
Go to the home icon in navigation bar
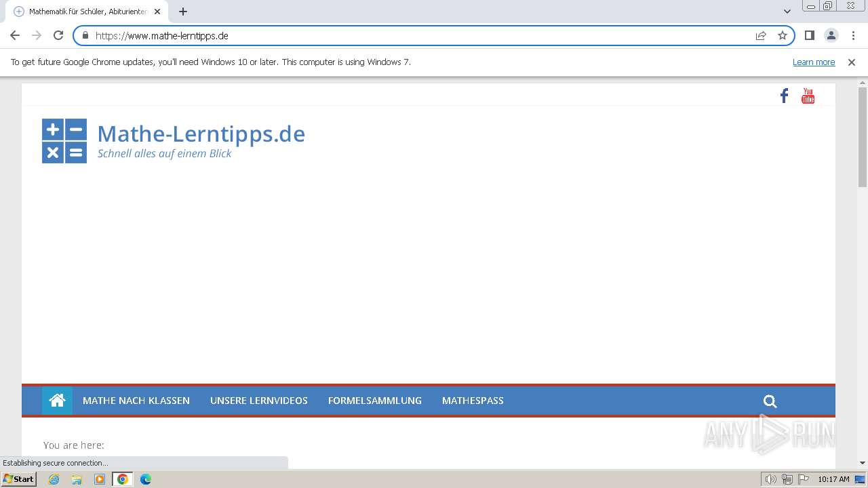tap(57, 401)
